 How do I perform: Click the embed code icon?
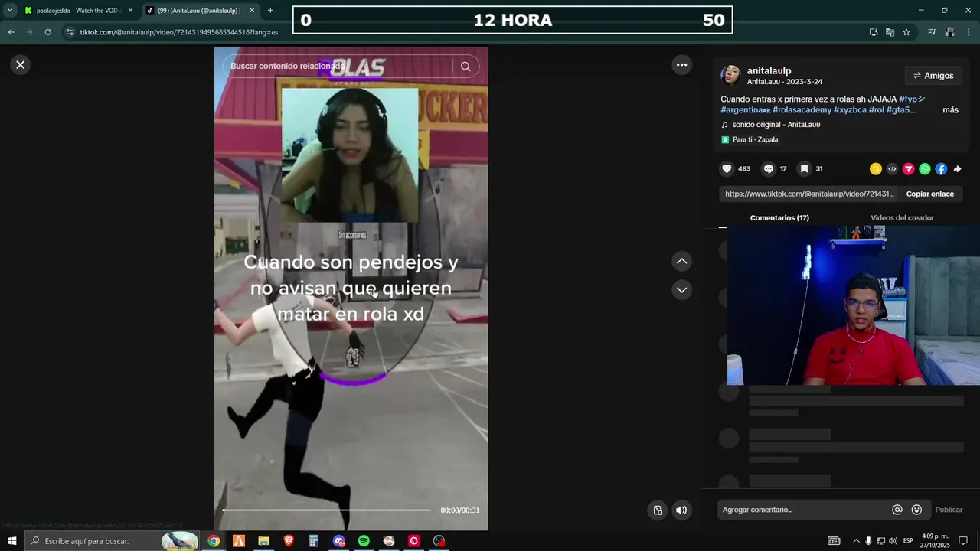(x=892, y=169)
